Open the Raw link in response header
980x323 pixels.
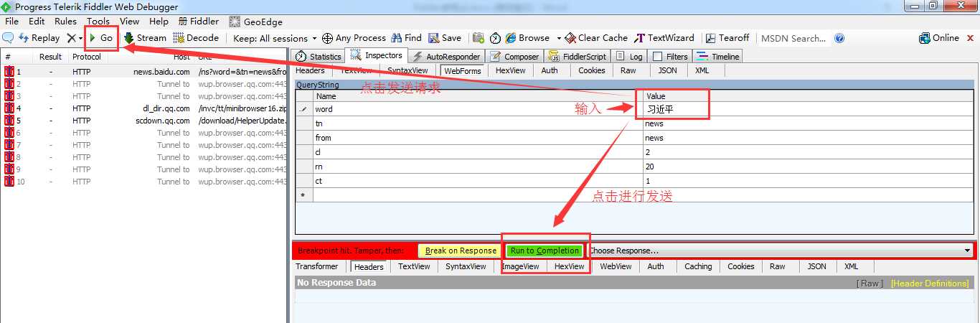[870, 284]
